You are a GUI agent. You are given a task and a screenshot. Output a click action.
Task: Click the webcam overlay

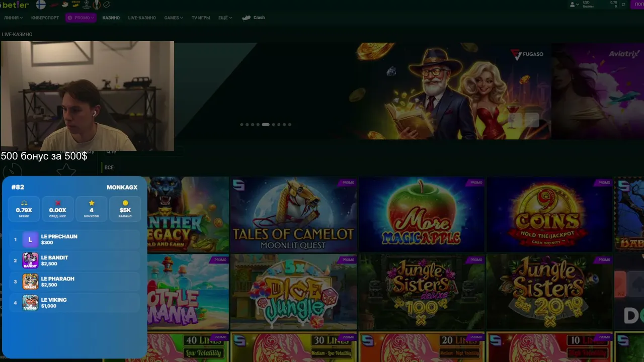[x=88, y=96]
